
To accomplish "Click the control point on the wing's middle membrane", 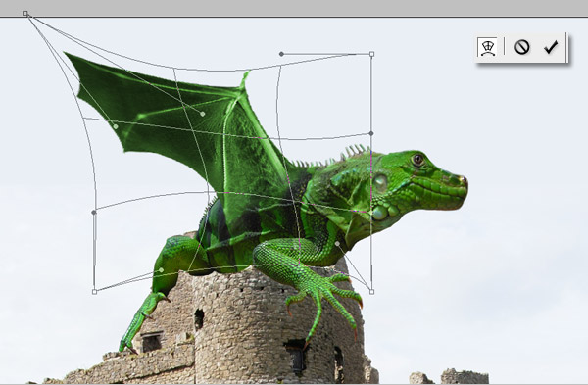I will click(x=203, y=114).
